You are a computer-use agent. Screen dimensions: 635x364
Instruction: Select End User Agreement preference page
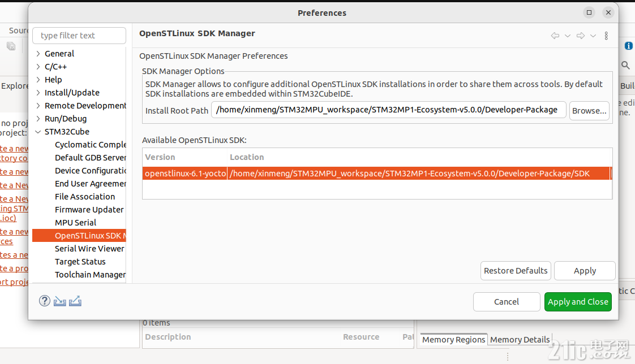pos(91,183)
